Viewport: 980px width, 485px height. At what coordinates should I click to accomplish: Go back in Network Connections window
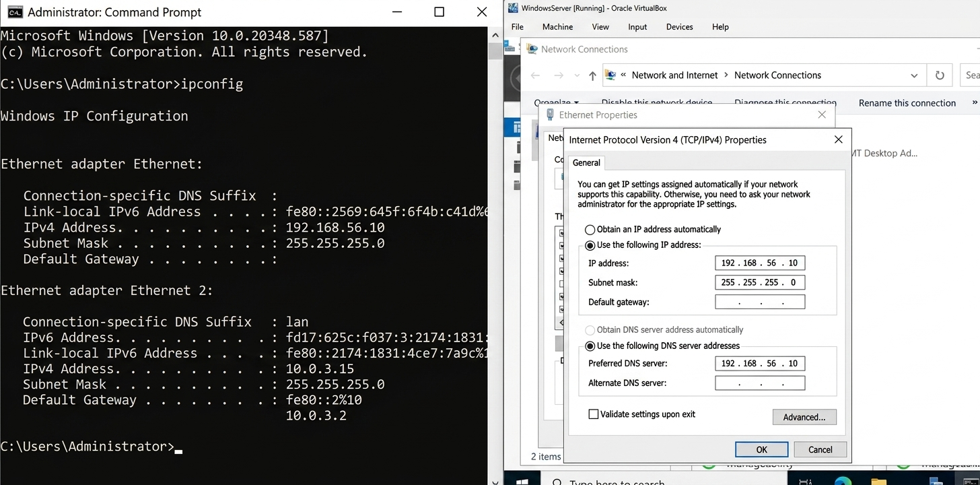point(536,75)
